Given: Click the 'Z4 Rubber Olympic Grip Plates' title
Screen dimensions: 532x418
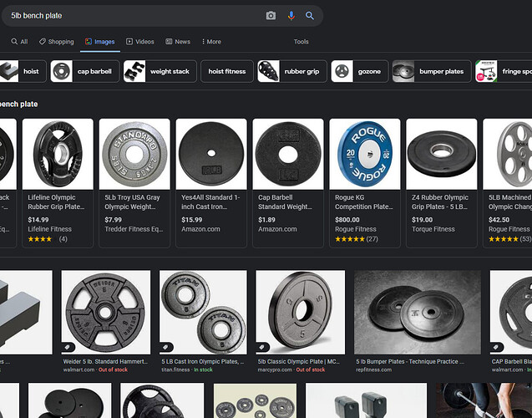Looking at the screenshot, I should (439, 202).
